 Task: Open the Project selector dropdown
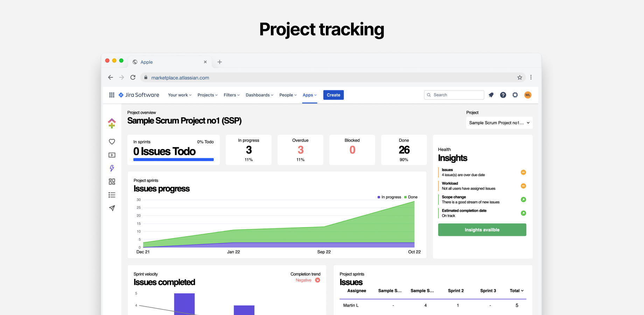[499, 123]
